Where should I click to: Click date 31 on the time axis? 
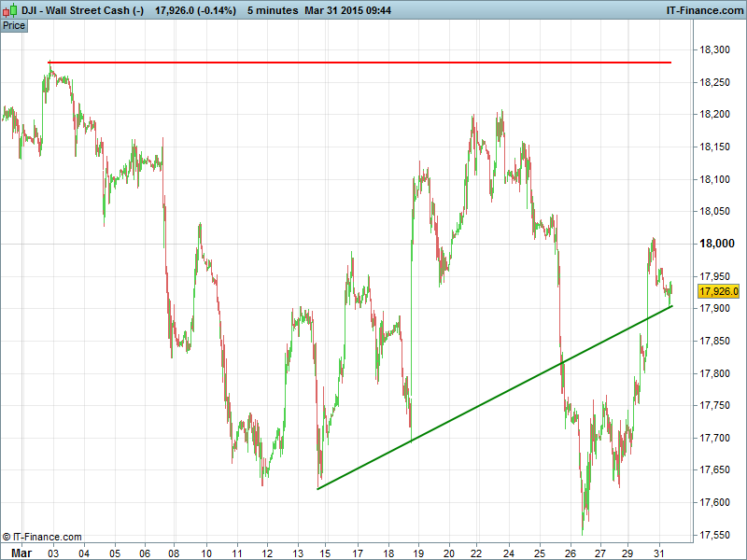(x=662, y=551)
